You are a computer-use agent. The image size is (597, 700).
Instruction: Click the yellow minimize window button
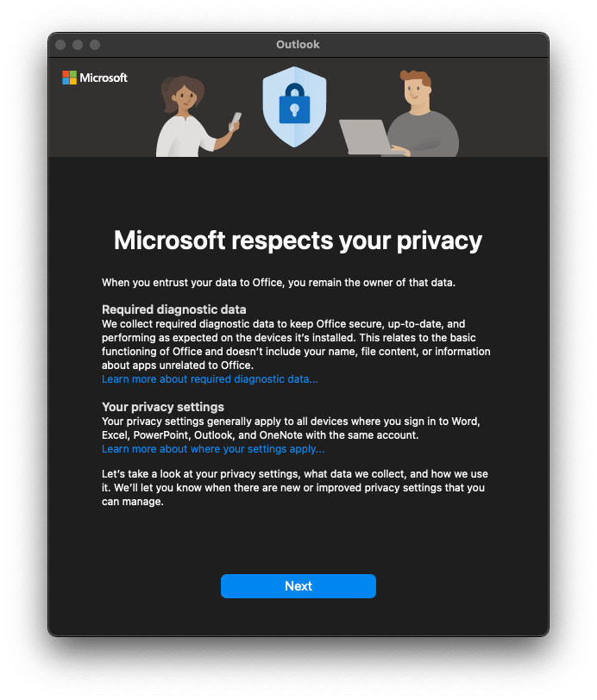click(78, 45)
